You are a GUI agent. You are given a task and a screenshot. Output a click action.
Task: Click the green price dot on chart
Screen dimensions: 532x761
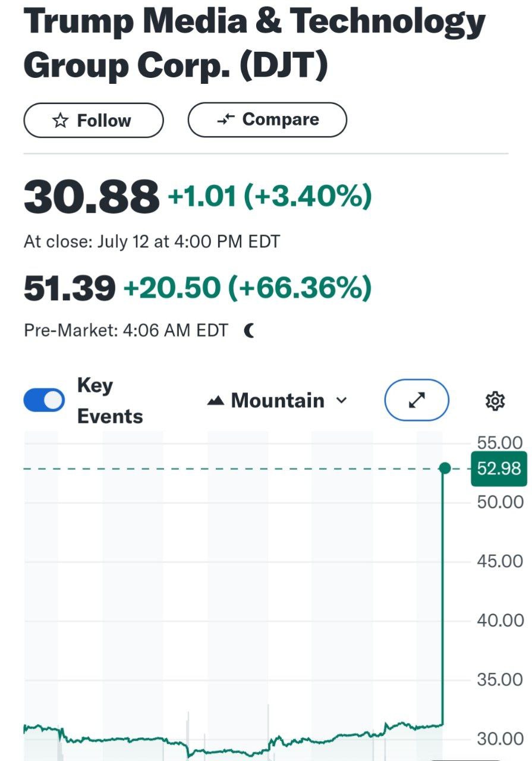tap(444, 468)
